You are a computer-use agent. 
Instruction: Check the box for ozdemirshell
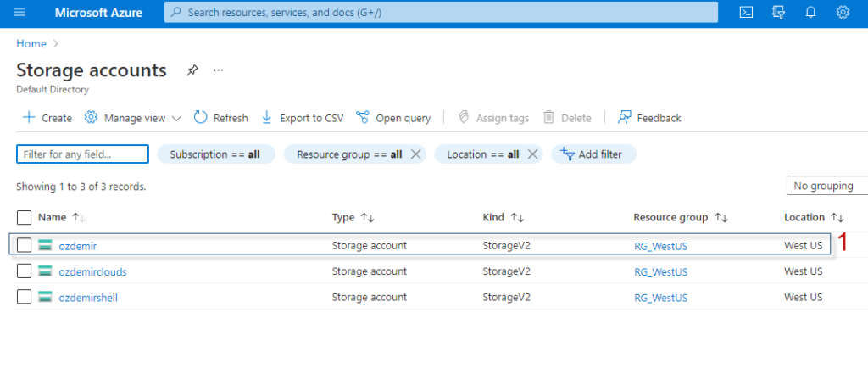(24, 297)
